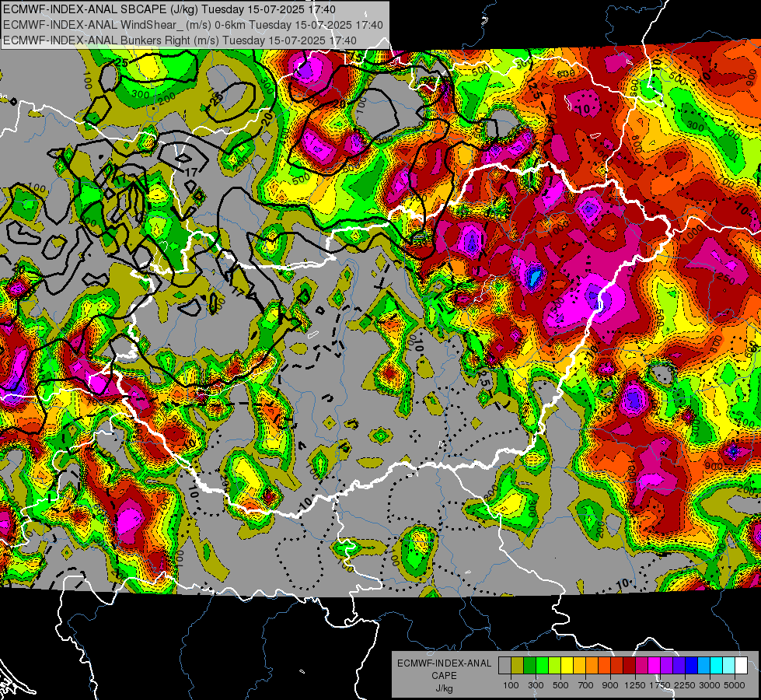Click the CAPE label in the legend
This screenshot has width=761, height=700.
444,676
